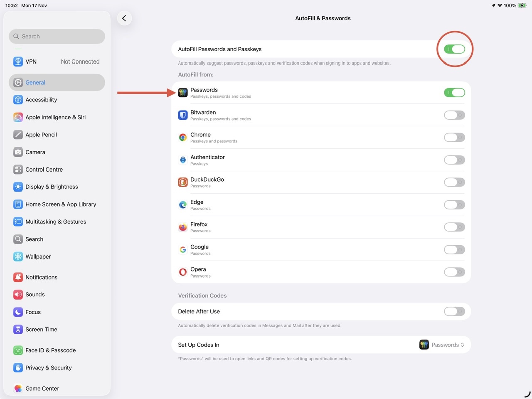The image size is (532, 399).
Task: Tap the Chrome app icon
Action: [183, 138]
